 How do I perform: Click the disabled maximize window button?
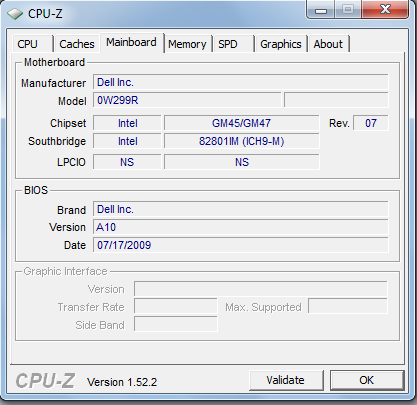348,9
